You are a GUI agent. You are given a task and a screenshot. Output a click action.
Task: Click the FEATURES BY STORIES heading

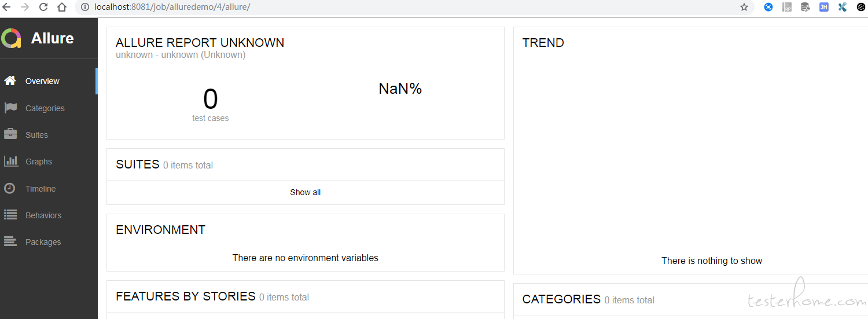tap(185, 296)
